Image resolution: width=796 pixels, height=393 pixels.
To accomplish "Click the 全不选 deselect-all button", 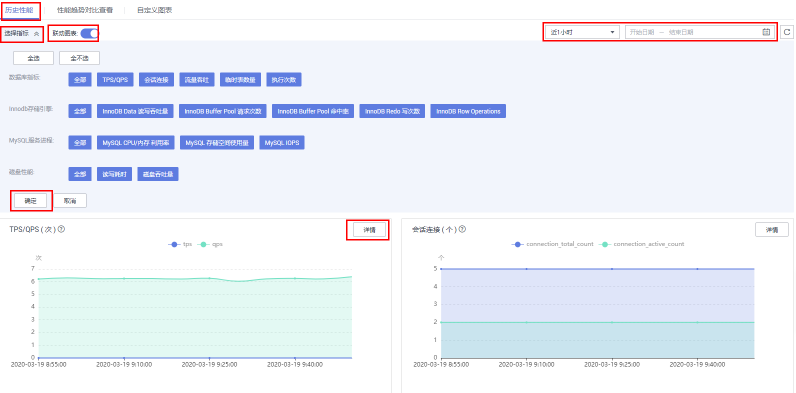I will pos(79,58).
